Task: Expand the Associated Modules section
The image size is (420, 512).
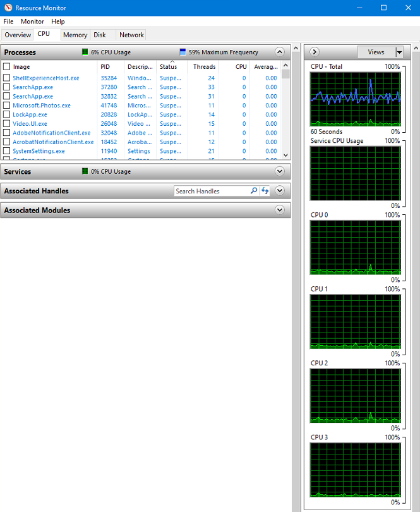Action: tap(280, 210)
